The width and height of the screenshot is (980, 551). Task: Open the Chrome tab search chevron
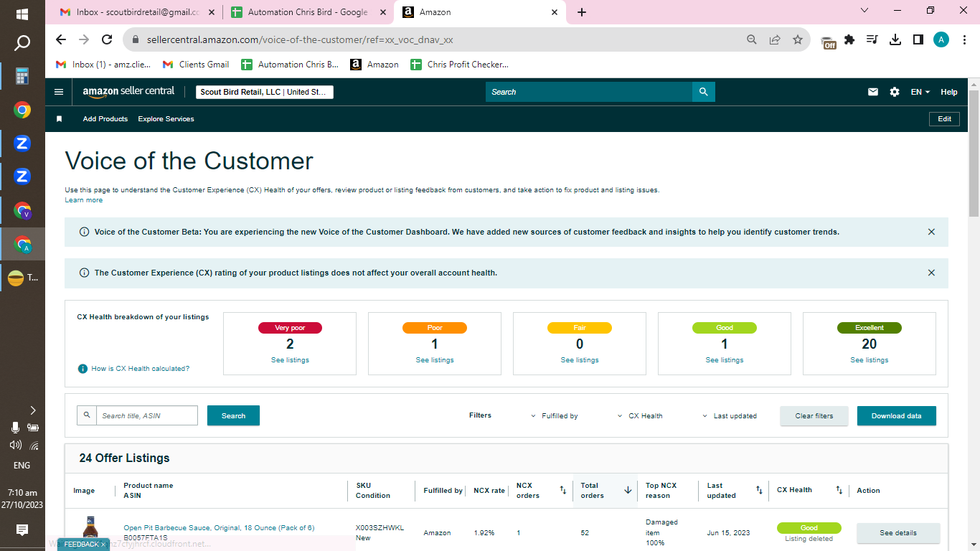pyautogui.click(x=864, y=11)
